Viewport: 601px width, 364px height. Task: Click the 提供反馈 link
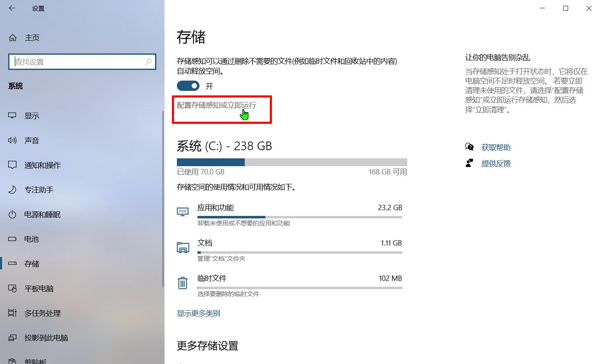(x=496, y=163)
